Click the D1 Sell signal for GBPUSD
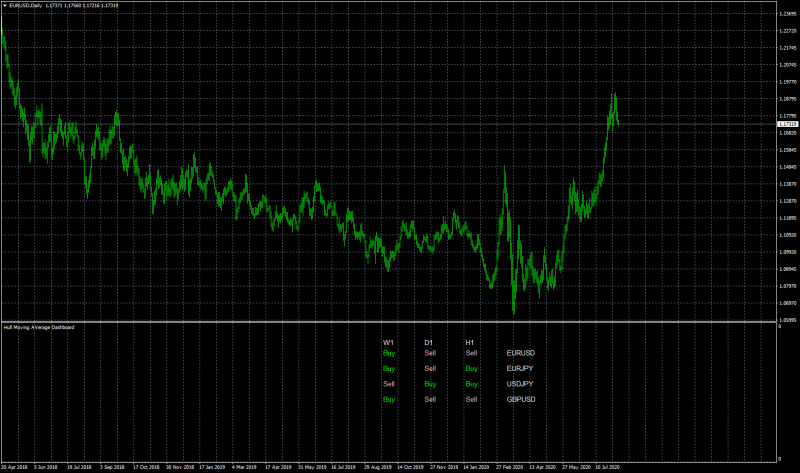This screenshot has width=800, height=473. tap(430, 400)
